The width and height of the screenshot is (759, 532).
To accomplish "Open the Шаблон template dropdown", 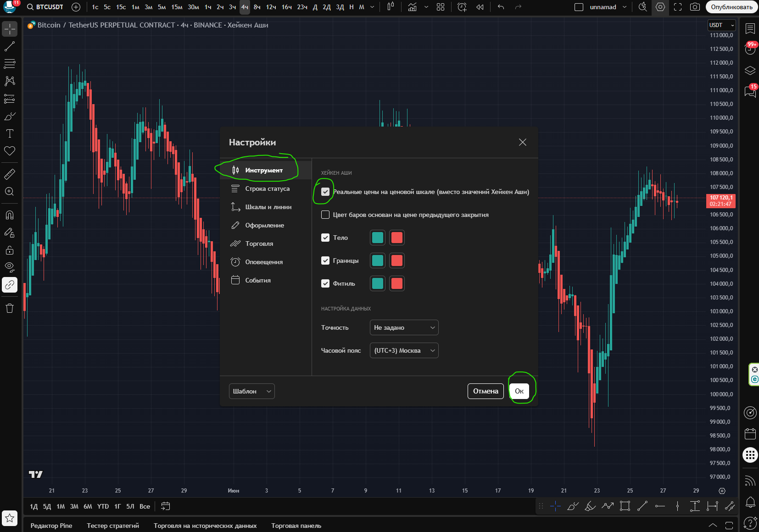I will [251, 391].
